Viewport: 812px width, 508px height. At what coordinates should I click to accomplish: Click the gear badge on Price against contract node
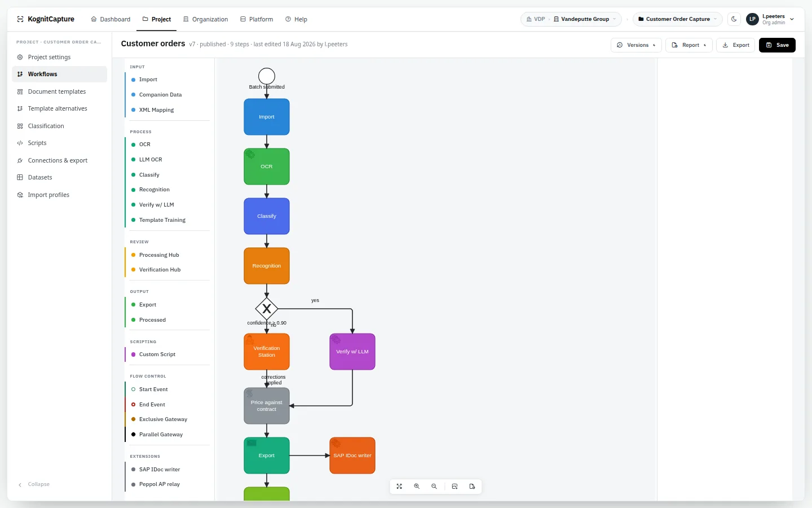(x=250, y=393)
